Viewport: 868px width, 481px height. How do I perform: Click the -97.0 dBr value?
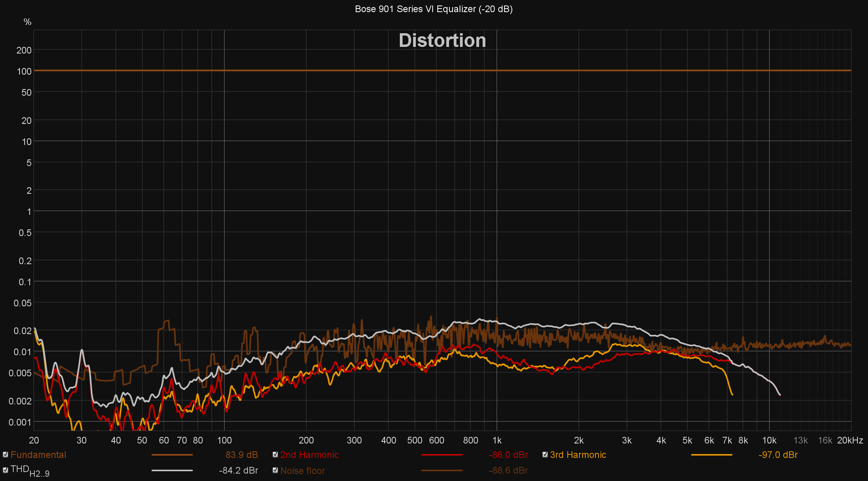(x=778, y=455)
